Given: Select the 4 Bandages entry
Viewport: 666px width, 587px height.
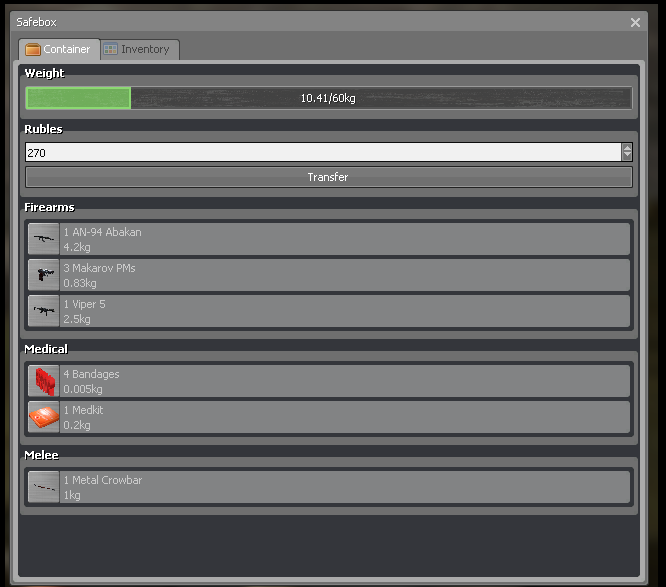Looking at the screenshot, I should click(x=329, y=381).
